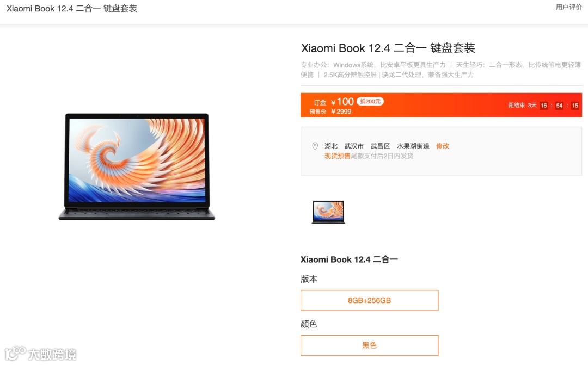Click the countdown minutes box showing 54
Image resolution: width=588 pixels, height=365 pixels.
coord(559,106)
